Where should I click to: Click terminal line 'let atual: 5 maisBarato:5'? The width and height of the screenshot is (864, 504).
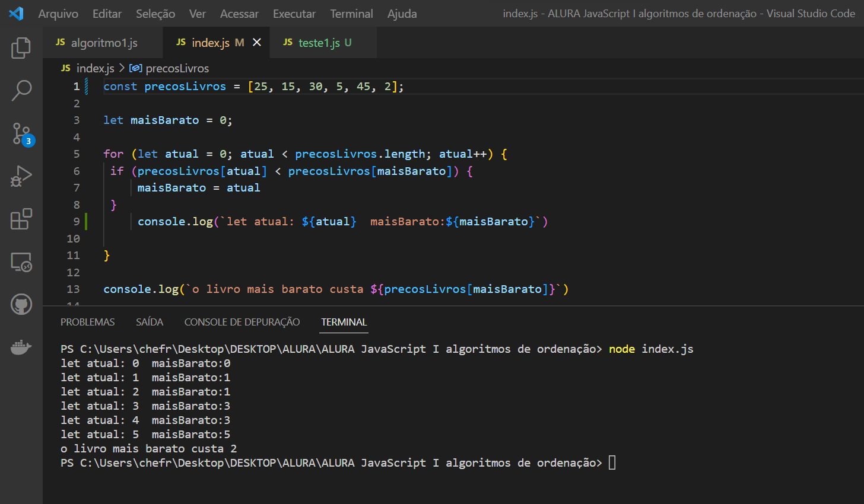(x=145, y=435)
